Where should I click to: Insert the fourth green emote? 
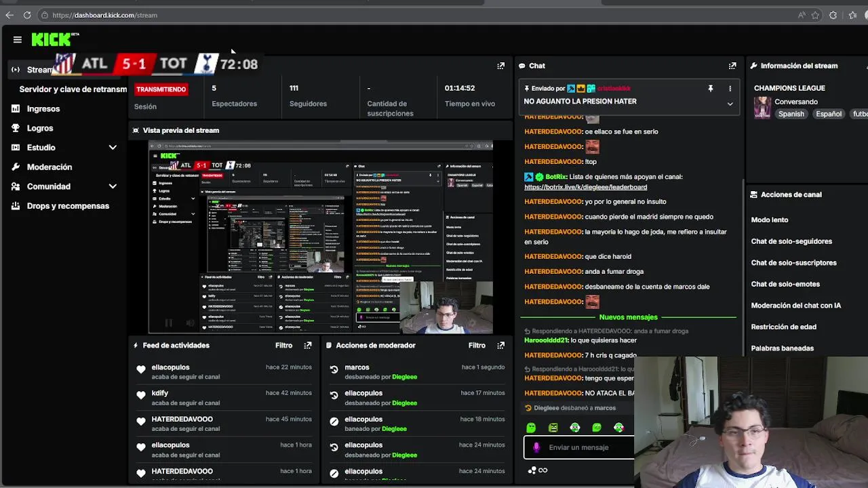click(x=597, y=428)
